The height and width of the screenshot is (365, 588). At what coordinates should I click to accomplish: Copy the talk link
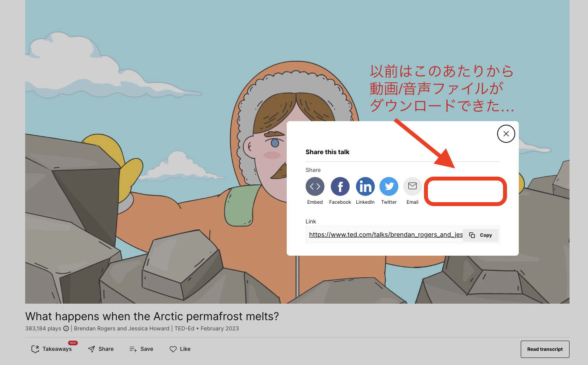pyautogui.click(x=481, y=235)
